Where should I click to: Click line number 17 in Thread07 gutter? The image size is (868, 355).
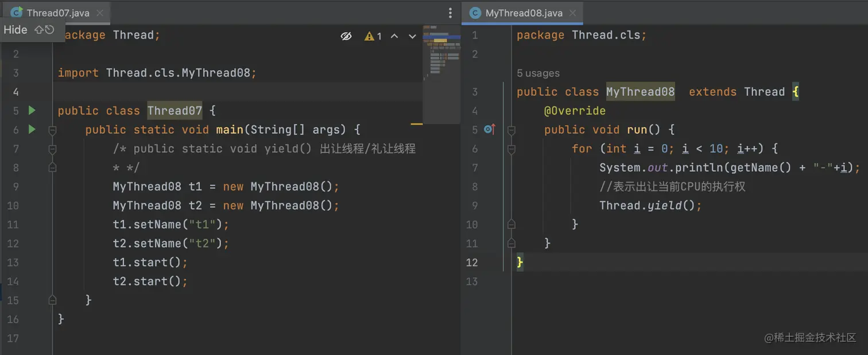coord(13,338)
